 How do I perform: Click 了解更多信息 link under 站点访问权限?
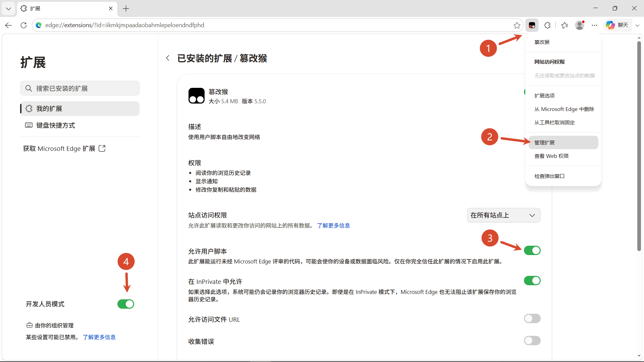[x=333, y=226]
